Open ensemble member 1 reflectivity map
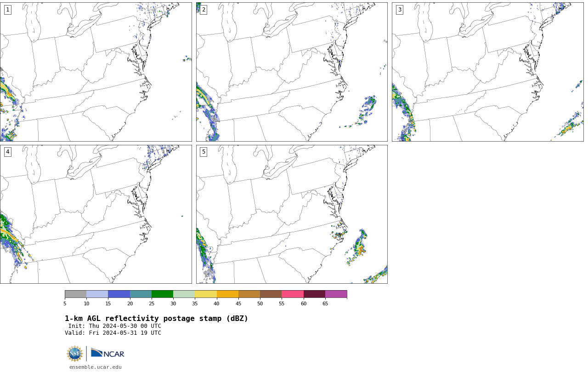This screenshot has height=372, width=588. click(x=96, y=72)
